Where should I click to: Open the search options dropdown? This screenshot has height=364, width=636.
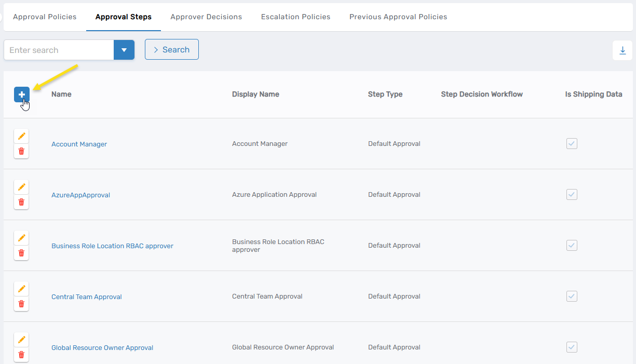coord(124,50)
